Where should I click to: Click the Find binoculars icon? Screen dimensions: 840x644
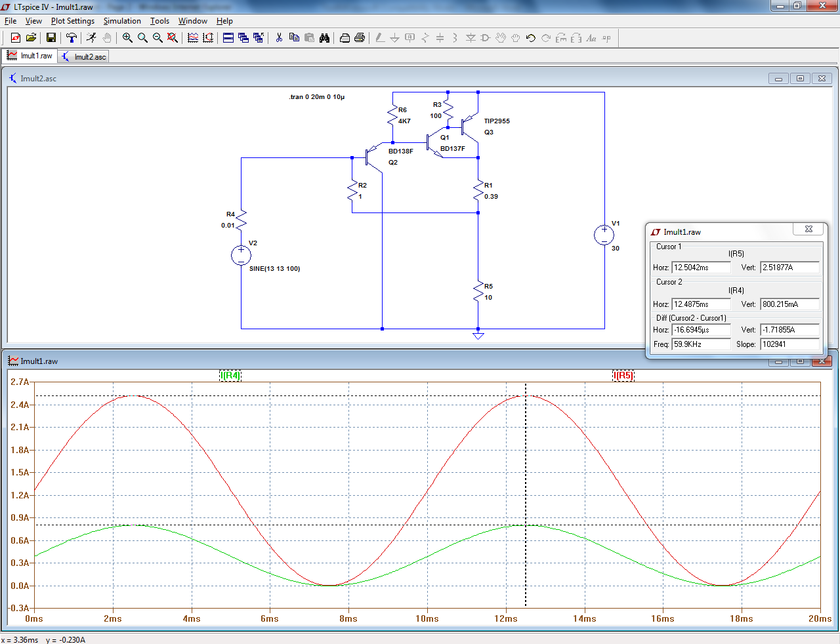click(x=324, y=38)
